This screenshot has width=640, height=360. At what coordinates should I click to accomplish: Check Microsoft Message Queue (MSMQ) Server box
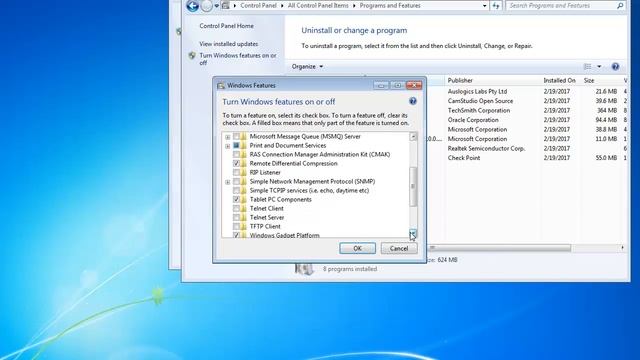point(236,137)
